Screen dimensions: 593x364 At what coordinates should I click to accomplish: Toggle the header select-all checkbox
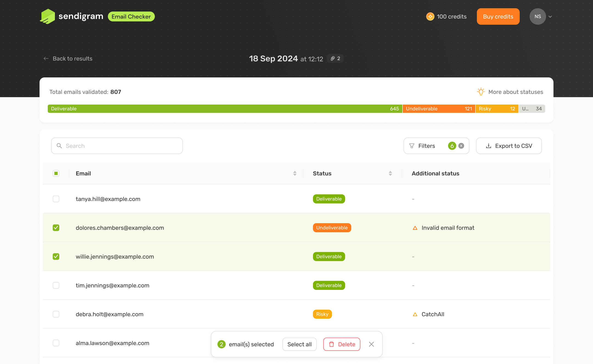point(56,173)
